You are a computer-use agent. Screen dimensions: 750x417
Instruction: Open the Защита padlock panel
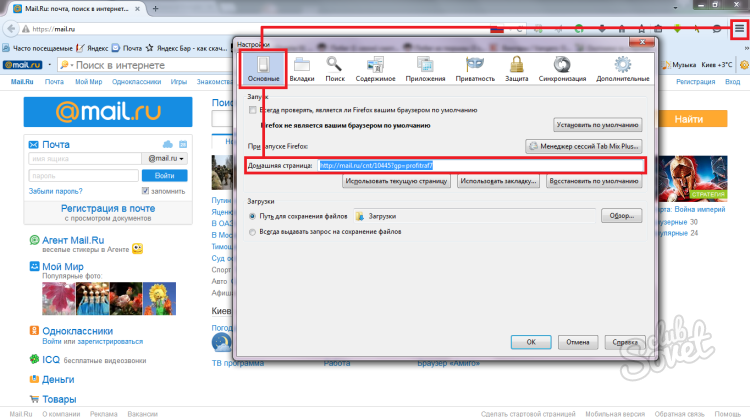click(515, 71)
